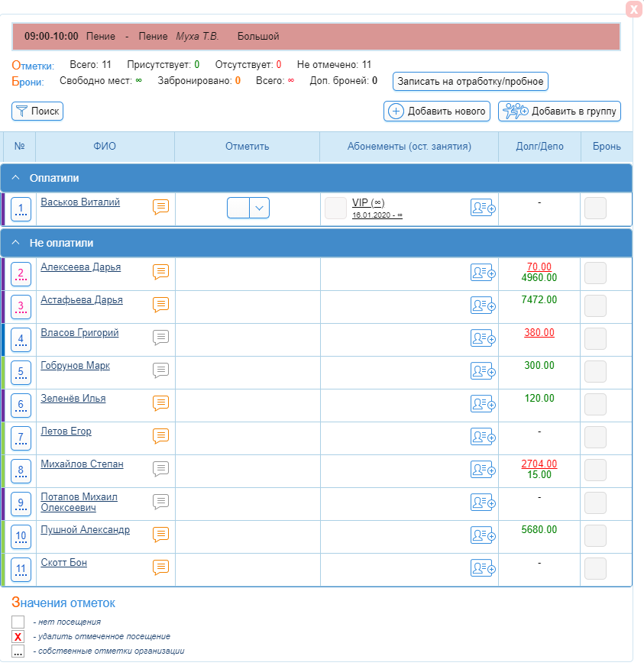Toggle Бронь checkbox for Гобрунов Марк

[x=595, y=371]
